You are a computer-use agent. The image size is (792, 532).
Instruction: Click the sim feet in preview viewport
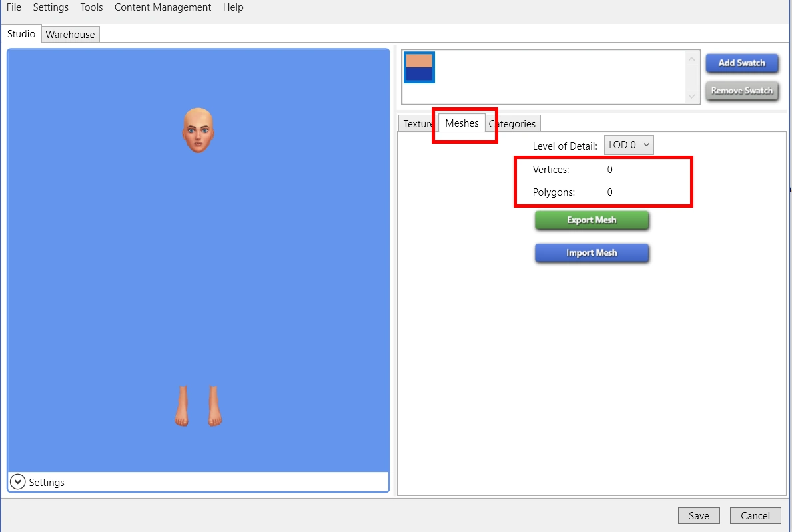tap(198, 406)
